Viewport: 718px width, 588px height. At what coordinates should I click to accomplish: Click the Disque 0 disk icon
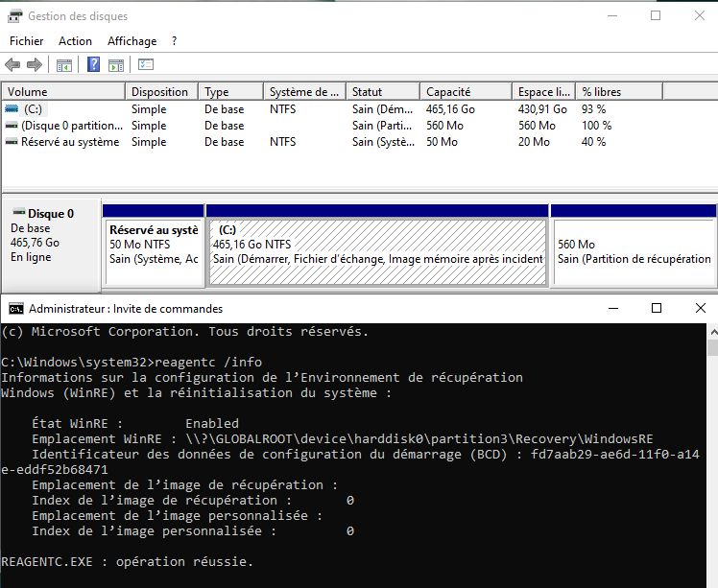point(19,212)
